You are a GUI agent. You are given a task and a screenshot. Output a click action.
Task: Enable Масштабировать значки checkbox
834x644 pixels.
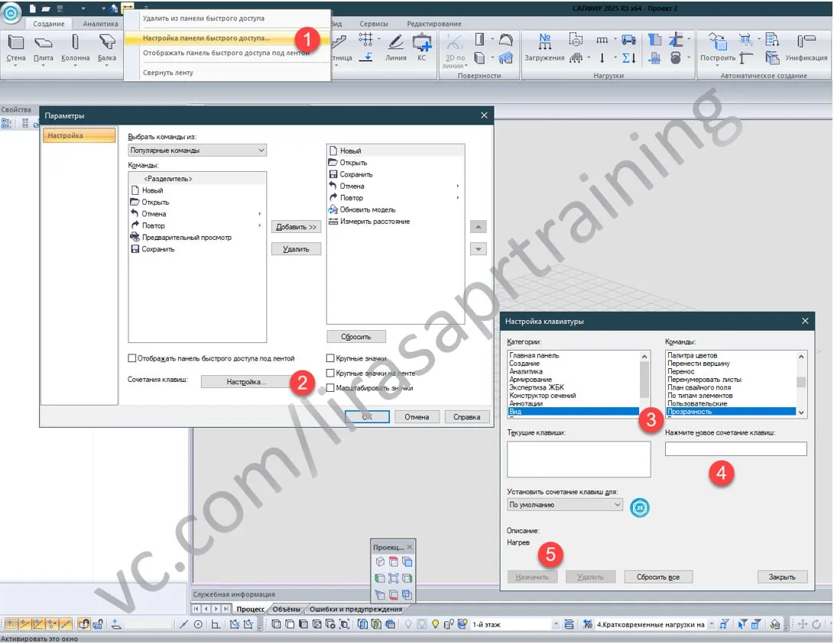330,388
